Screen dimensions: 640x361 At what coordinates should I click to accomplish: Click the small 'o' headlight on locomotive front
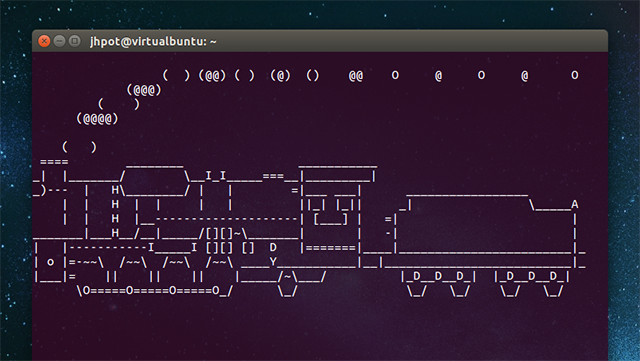pyautogui.click(x=50, y=262)
